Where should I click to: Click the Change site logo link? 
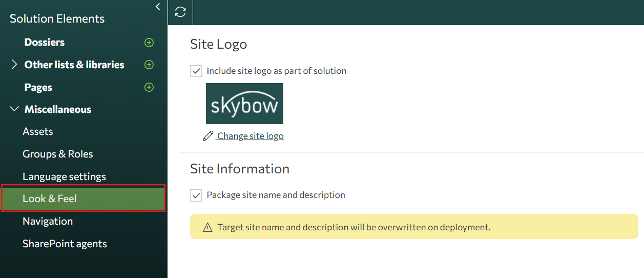coord(250,136)
